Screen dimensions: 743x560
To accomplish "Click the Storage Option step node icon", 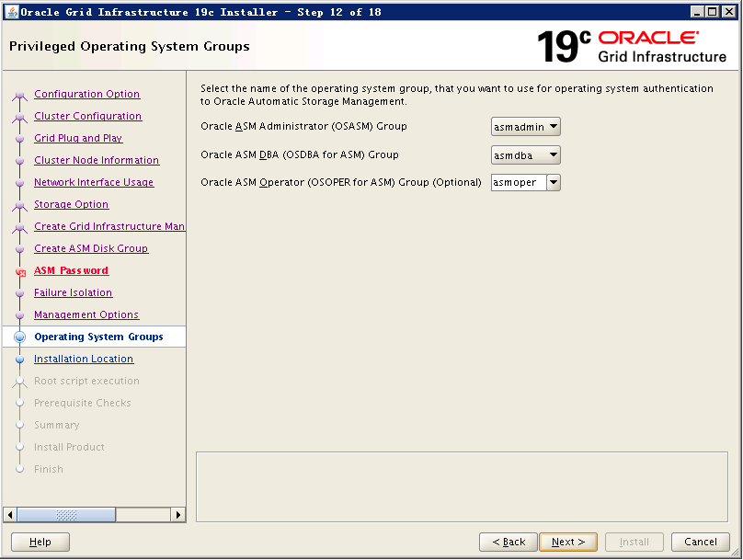I will 20,205.
